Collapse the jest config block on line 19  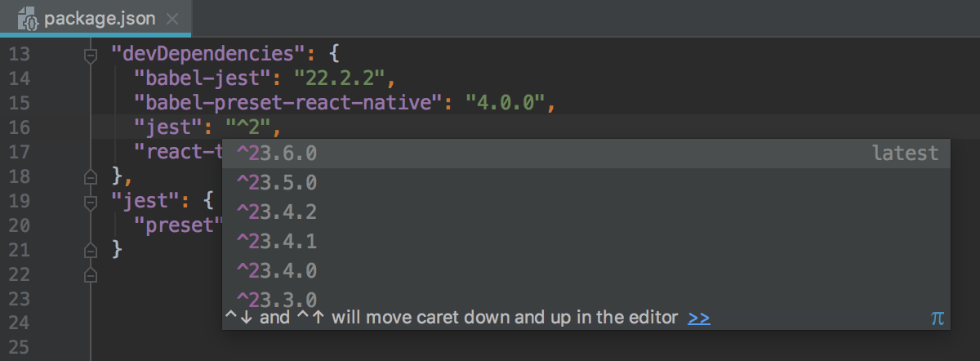(90, 201)
